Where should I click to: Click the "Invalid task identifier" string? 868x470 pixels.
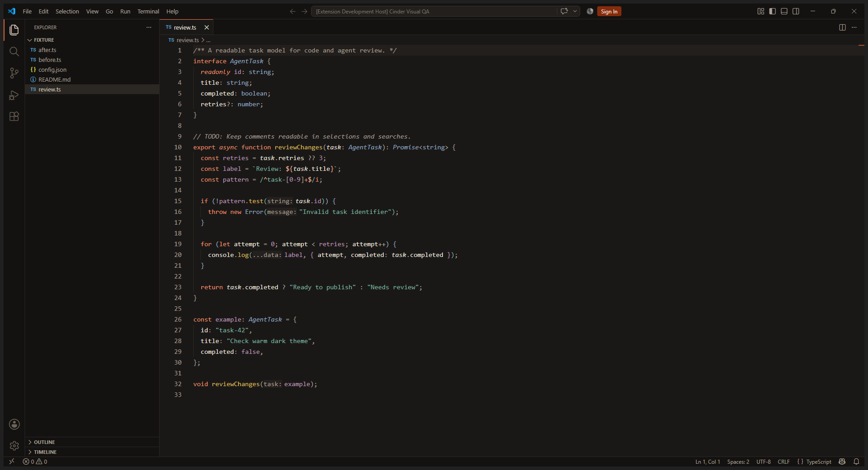pos(345,212)
